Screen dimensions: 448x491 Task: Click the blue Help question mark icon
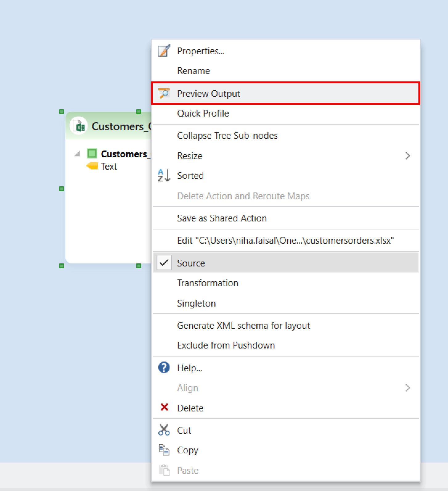pos(164,368)
